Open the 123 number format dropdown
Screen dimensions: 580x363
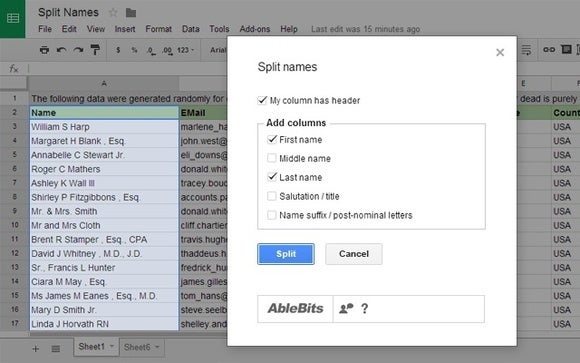185,50
